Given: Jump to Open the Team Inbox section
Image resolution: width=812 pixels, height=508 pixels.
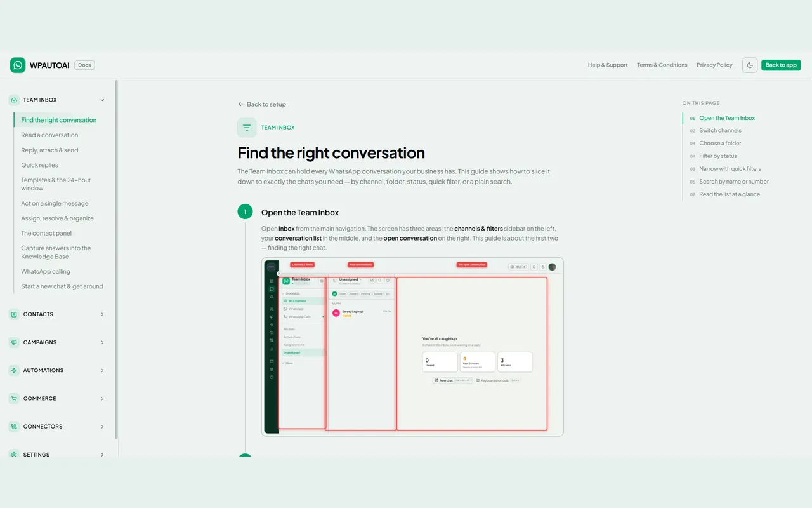Looking at the screenshot, I should click(x=727, y=118).
